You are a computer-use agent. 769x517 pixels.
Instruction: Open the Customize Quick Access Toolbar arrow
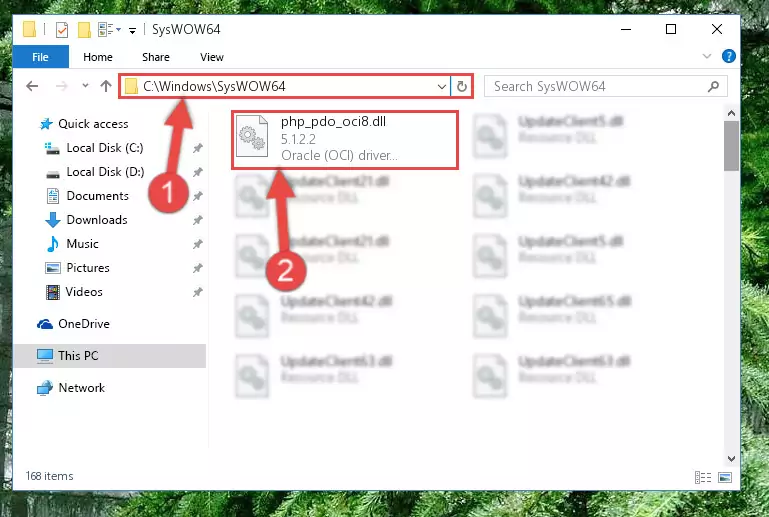[132, 30]
